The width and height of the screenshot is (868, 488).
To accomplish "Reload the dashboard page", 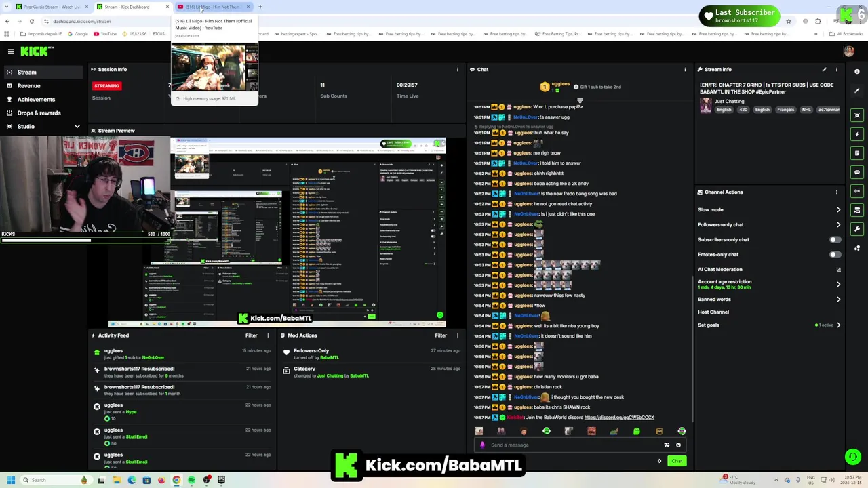I will coord(31,21).
